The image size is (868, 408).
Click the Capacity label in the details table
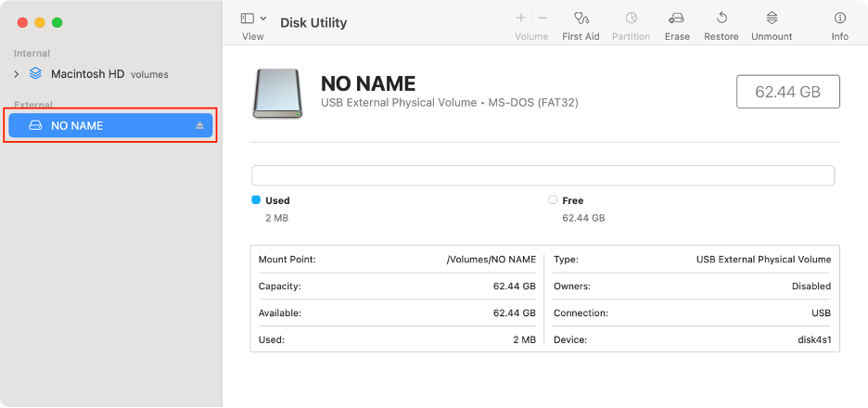coord(279,287)
